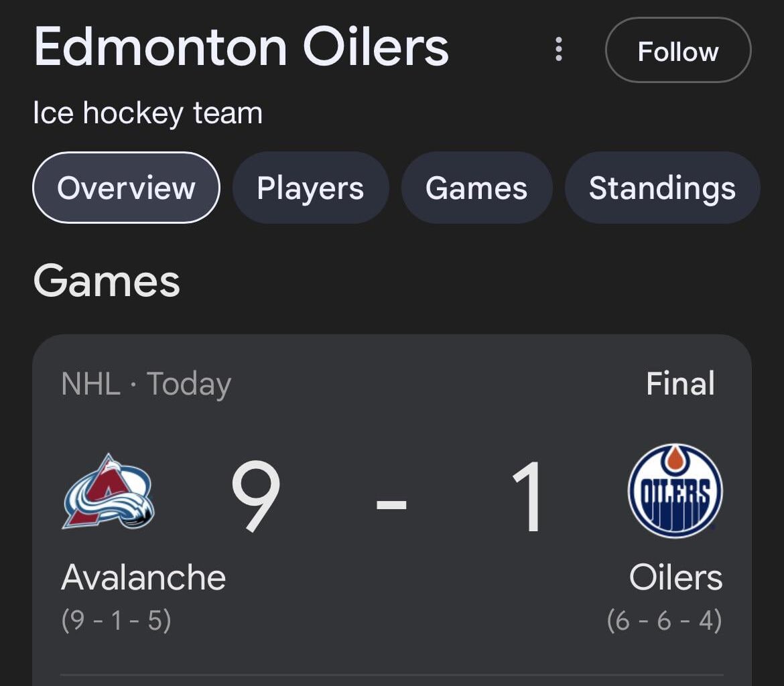Screen dimensions: 784x686
Task: Select the Overview tab
Action: [126, 188]
